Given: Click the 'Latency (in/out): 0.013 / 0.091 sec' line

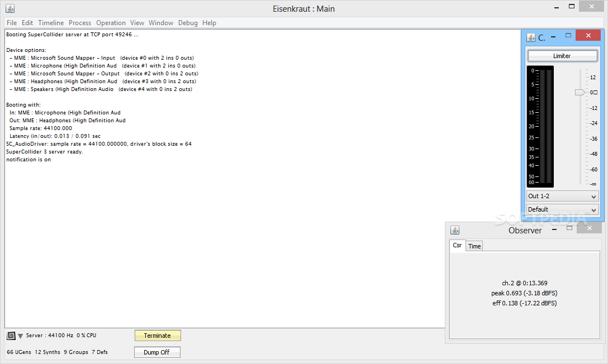Looking at the screenshot, I should [x=55, y=136].
